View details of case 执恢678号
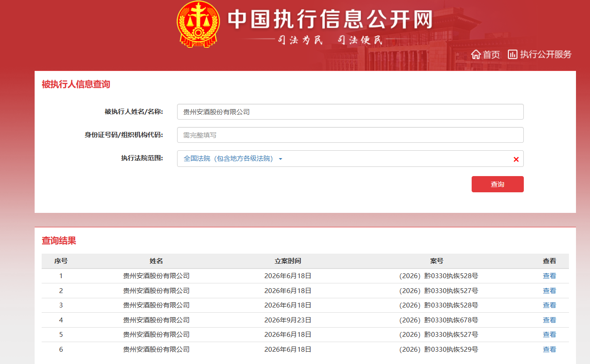Image resolution: width=590 pixels, height=364 pixels. 549,320
